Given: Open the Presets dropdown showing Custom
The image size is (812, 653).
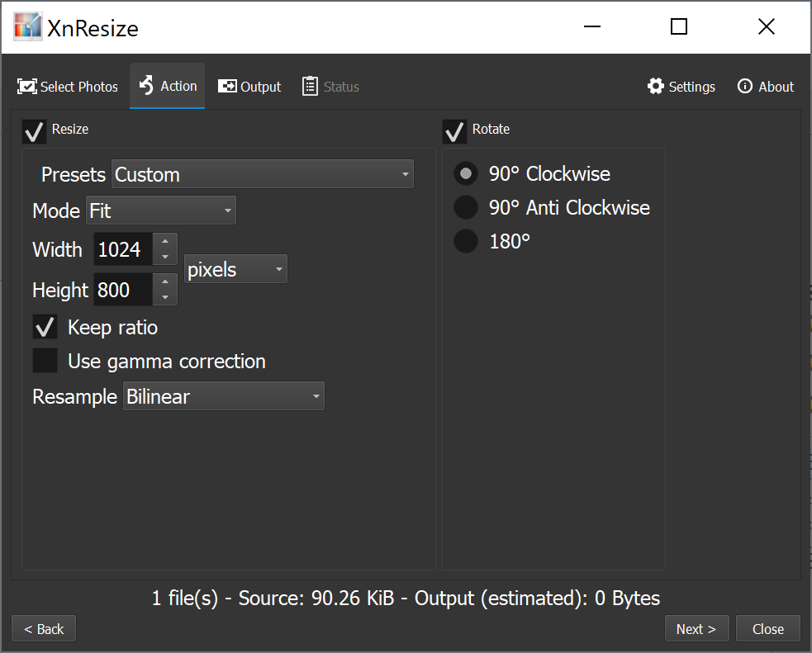Looking at the screenshot, I should coord(263,174).
